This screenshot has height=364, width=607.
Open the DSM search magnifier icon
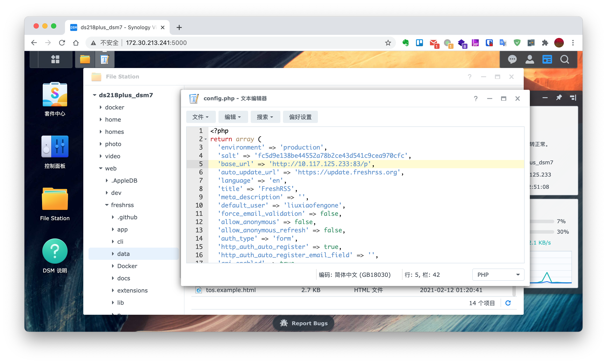click(564, 59)
